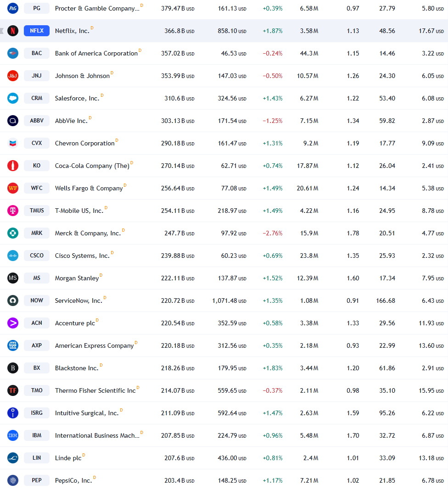Click the Chevron logo icon
This screenshot has height=490, width=448.
pyautogui.click(x=13, y=143)
